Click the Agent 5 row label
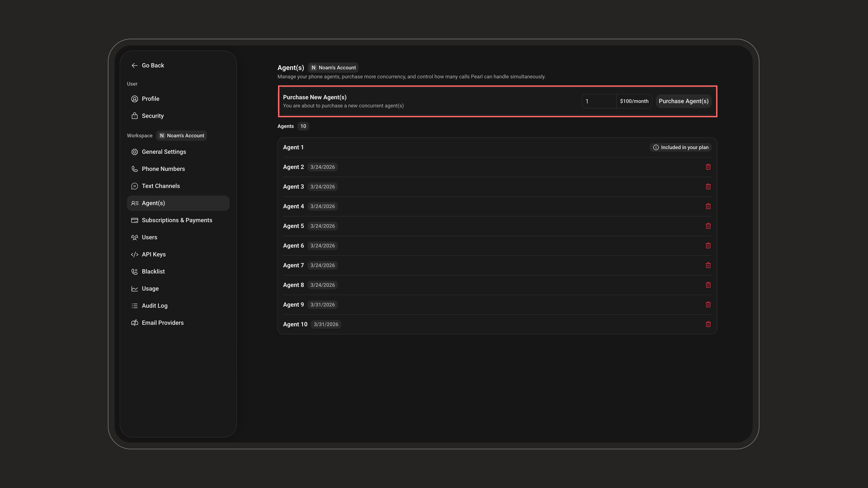 coord(293,226)
